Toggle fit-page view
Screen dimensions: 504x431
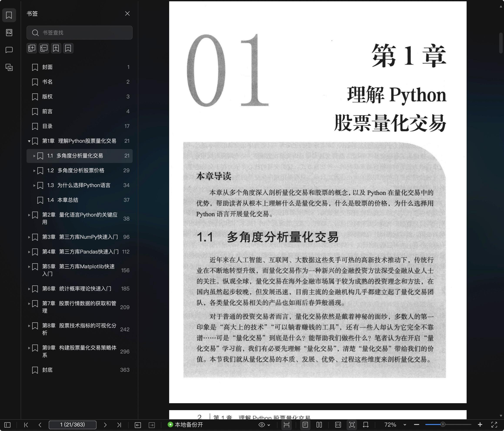coord(352,425)
